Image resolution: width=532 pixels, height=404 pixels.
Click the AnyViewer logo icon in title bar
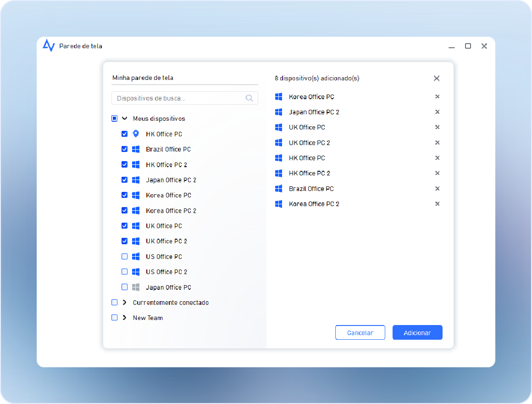tap(48, 45)
